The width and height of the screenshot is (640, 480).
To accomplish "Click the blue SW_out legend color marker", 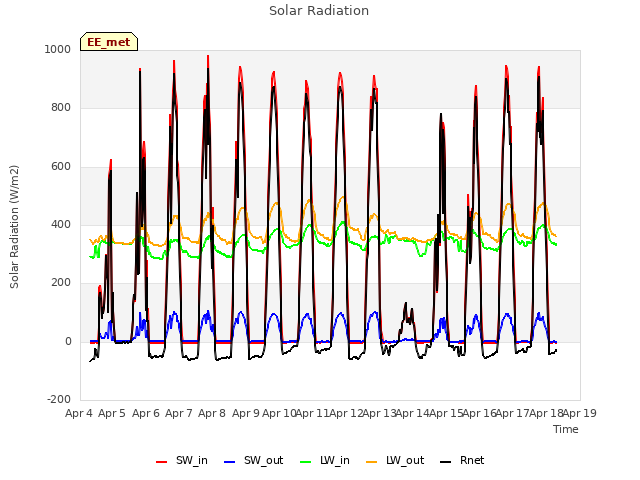I will [230, 462].
